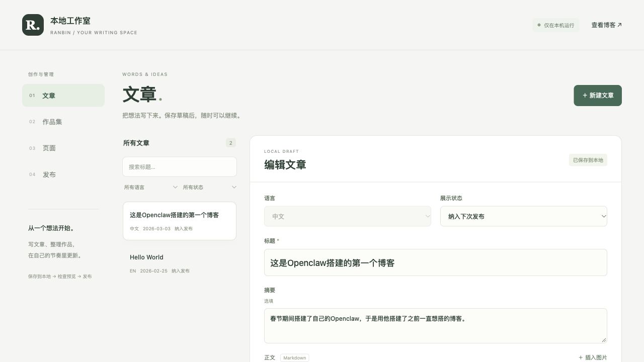Screen dimensions: 644x362
Task: Click into the 标题 input field
Action: pyautogui.click(x=436, y=262)
